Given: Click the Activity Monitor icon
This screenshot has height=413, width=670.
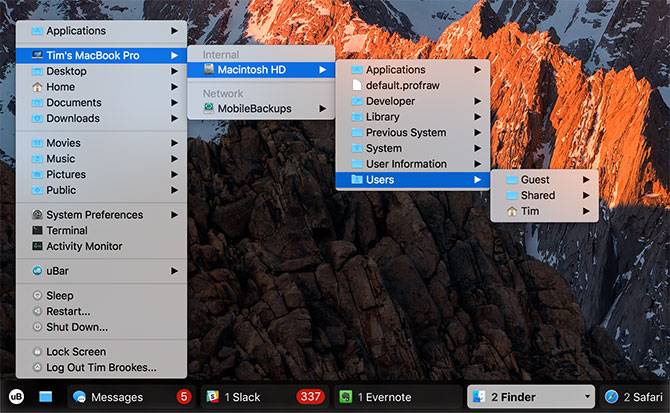Looking at the screenshot, I should coord(37,246).
